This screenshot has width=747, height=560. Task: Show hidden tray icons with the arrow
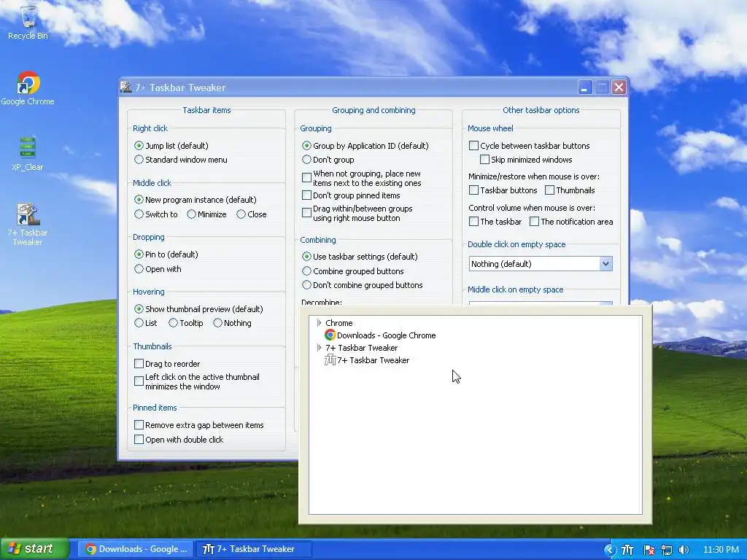[610, 550]
